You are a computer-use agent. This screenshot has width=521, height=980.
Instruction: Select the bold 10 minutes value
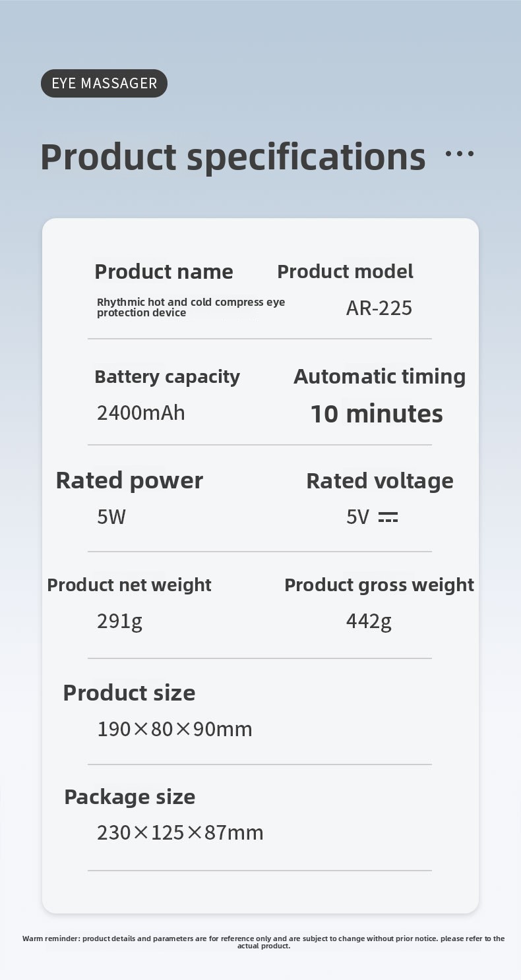(x=377, y=414)
